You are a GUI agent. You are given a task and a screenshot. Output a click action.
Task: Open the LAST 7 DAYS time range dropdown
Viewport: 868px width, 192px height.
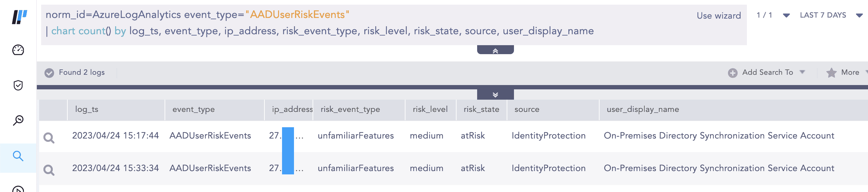tap(859, 16)
